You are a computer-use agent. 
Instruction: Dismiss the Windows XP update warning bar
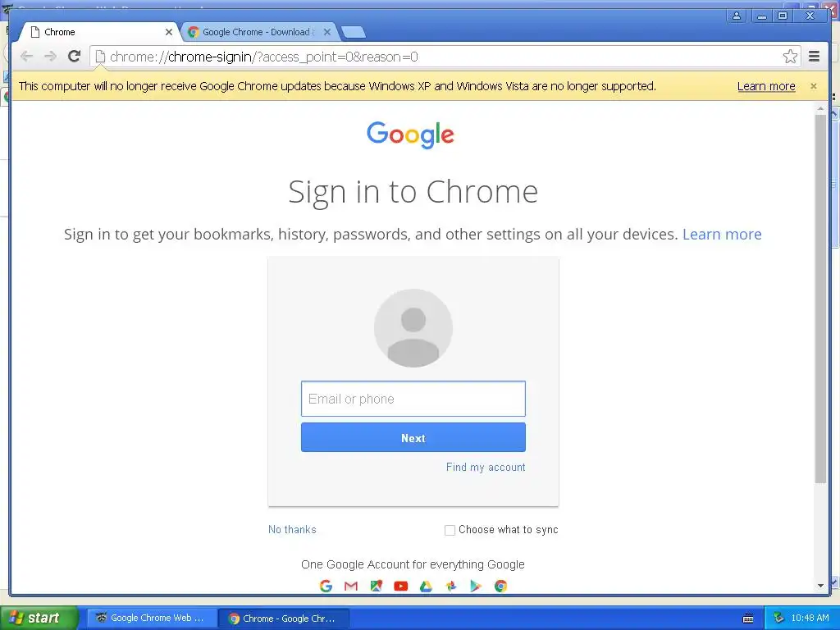813,86
